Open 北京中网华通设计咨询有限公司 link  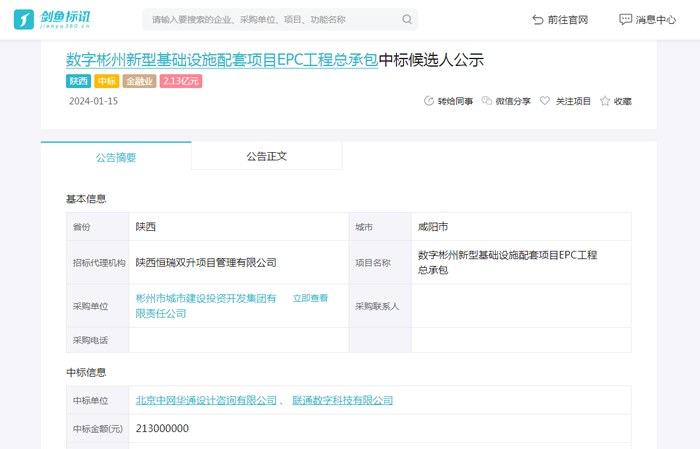tap(206, 400)
